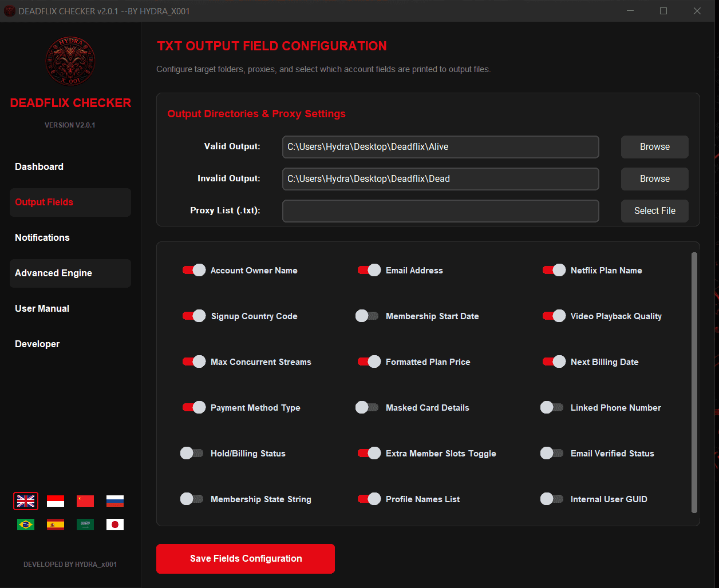Click the fields list vertical scrollbar
This screenshot has width=719, height=588.
[694, 383]
